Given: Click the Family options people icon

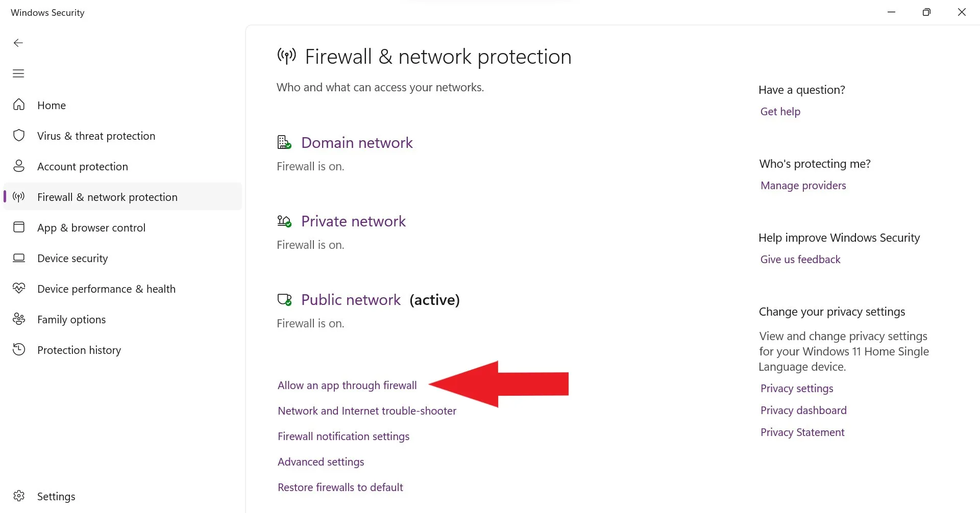Looking at the screenshot, I should 19,319.
